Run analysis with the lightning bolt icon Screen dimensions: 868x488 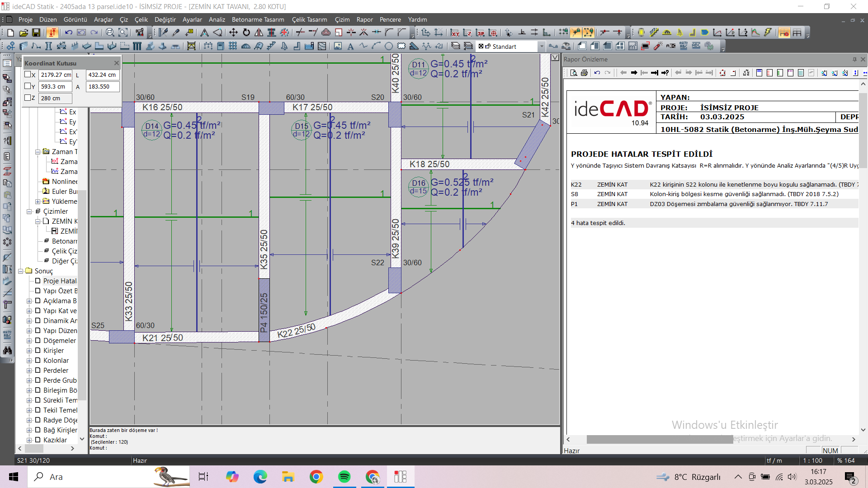click(768, 33)
